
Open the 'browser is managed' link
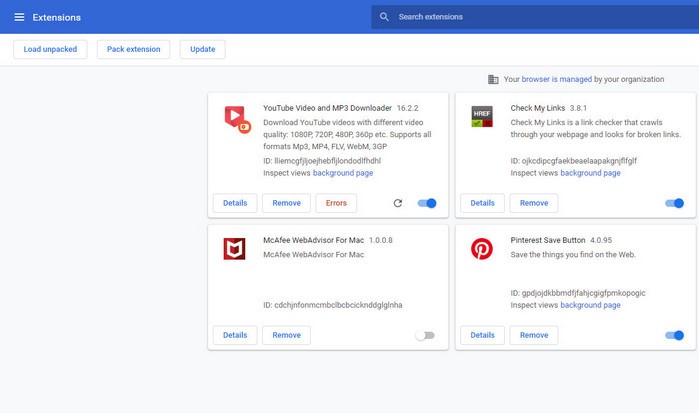(x=557, y=79)
